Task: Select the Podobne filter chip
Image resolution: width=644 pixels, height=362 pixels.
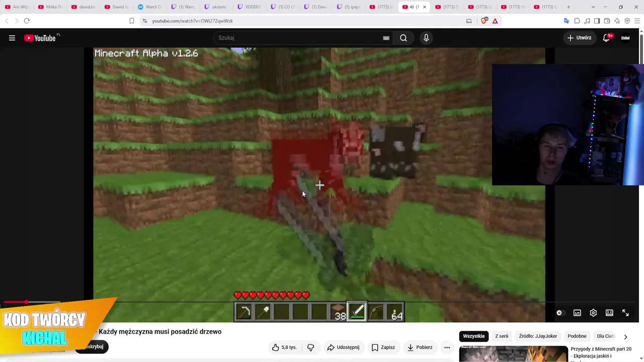Action: [x=577, y=336]
